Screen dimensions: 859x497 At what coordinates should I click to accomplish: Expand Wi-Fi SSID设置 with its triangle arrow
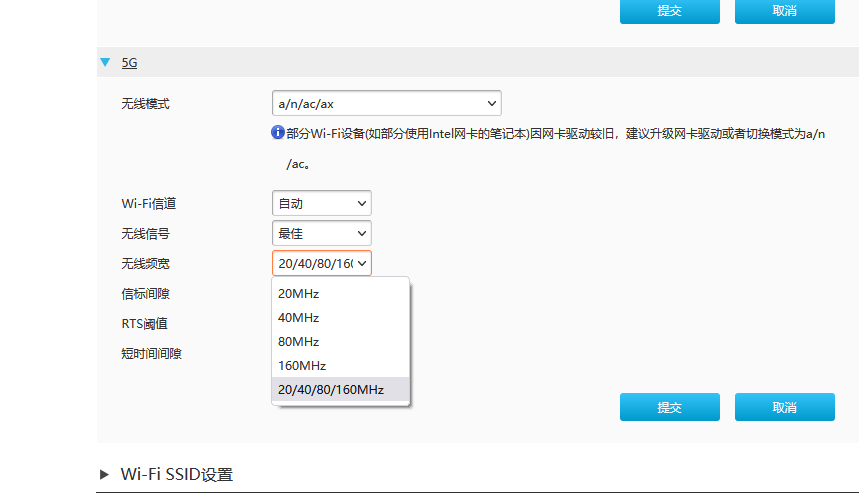click(105, 474)
